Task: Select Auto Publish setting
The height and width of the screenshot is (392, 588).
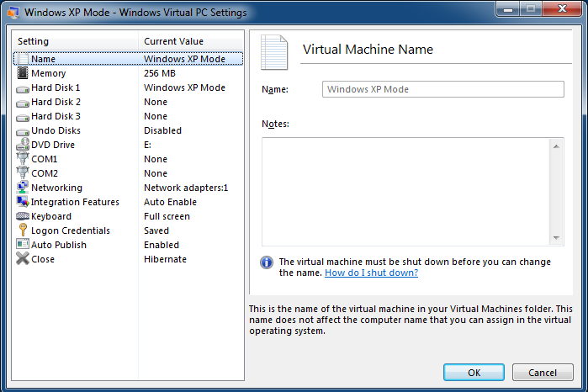Action: 59,245
